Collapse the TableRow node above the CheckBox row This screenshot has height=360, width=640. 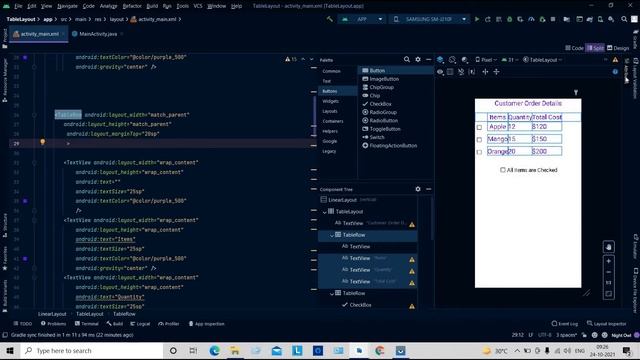(332, 293)
